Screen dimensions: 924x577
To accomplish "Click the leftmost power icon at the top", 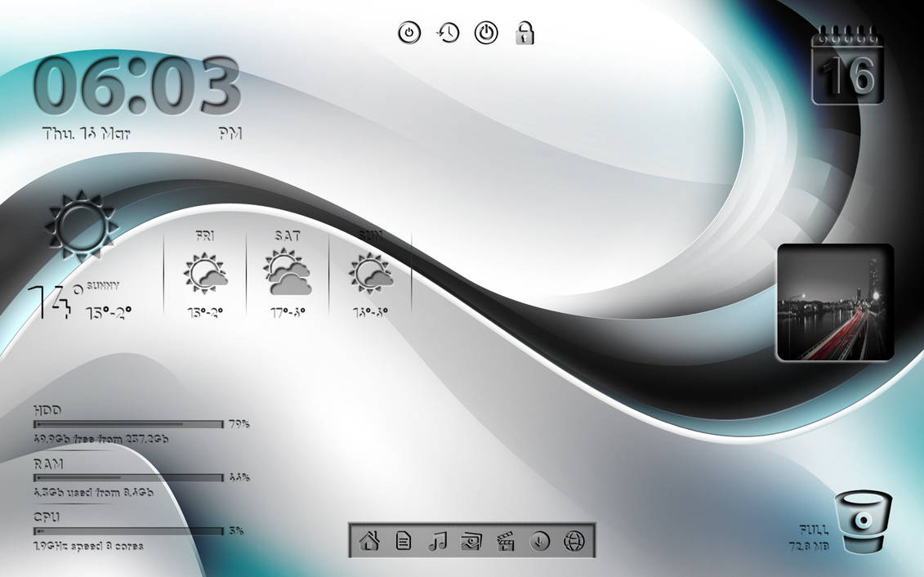I will coord(409,34).
